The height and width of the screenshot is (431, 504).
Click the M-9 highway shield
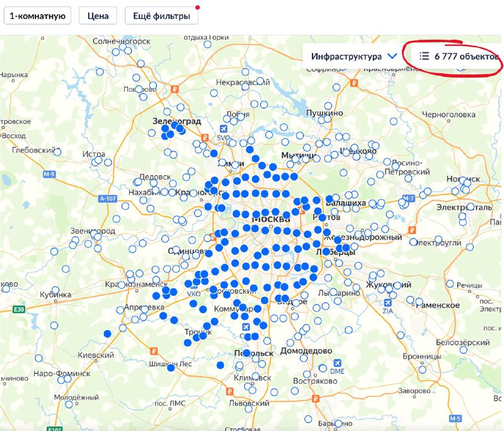tap(49, 174)
